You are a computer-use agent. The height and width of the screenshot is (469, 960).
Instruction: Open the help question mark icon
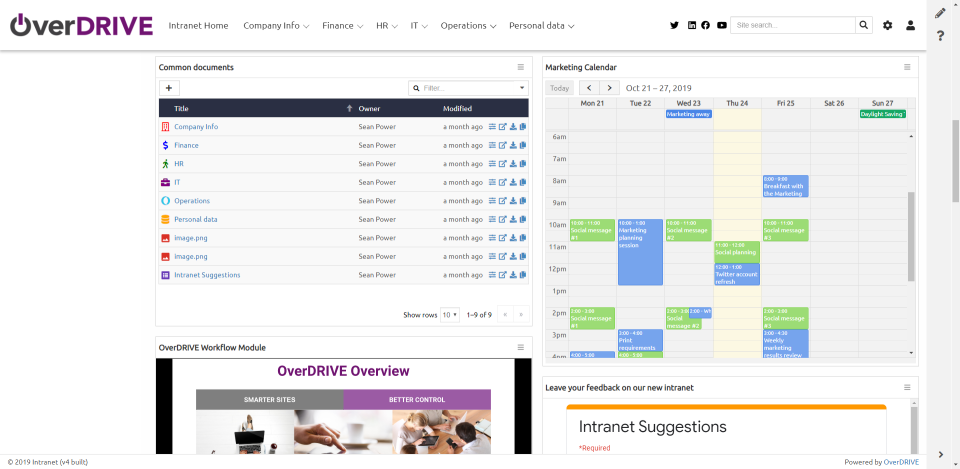coord(941,36)
